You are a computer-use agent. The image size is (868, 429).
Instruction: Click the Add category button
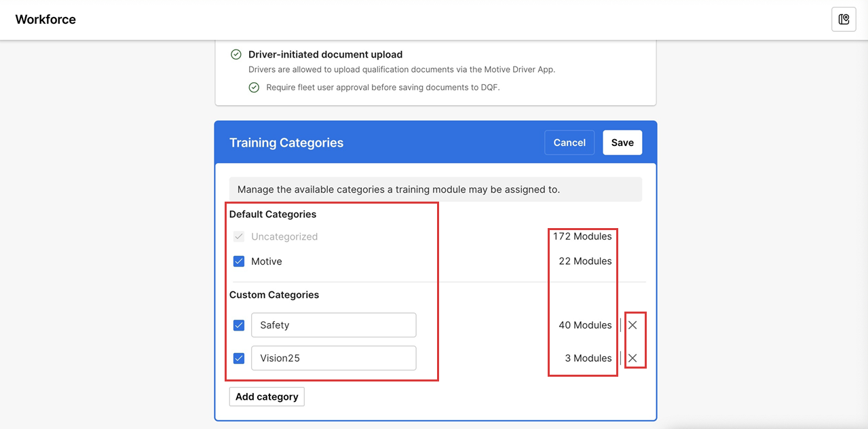[267, 397]
